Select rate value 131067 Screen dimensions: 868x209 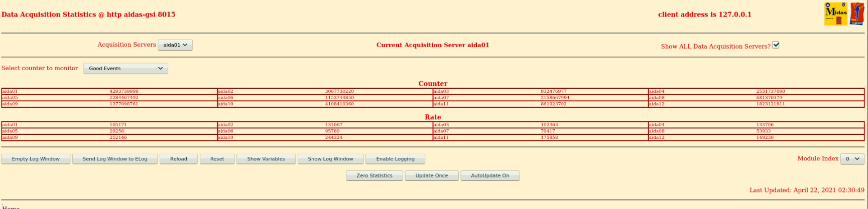coord(333,125)
